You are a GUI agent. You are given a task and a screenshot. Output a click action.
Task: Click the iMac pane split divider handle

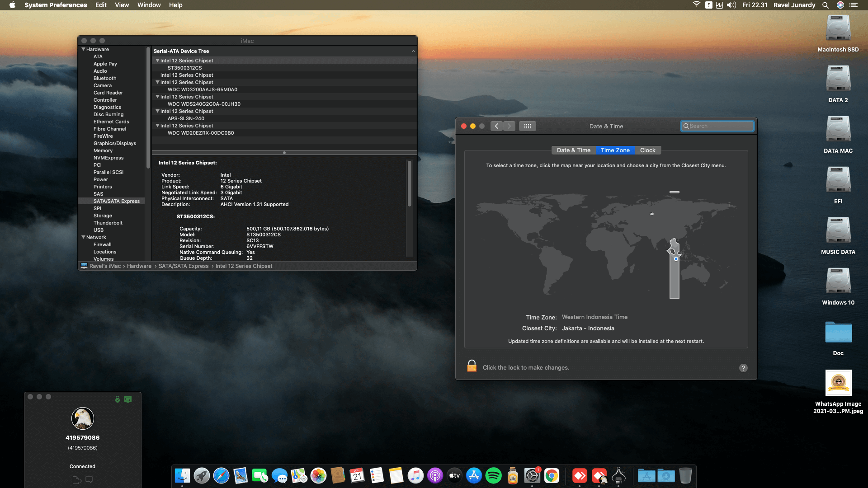click(284, 153)
